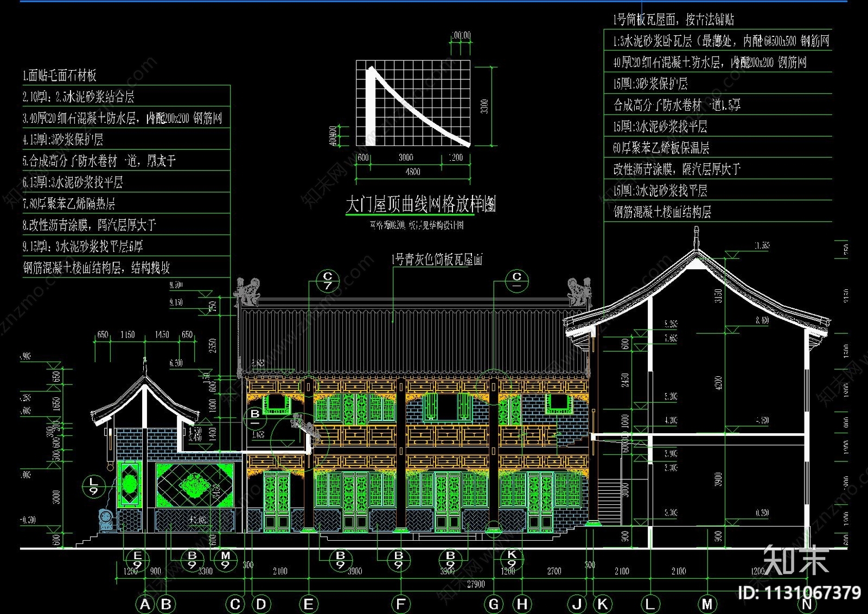This screenshot has height=614, width=868.
Task: Select bottom grid axis bubble A
Action: coord(145,604)
